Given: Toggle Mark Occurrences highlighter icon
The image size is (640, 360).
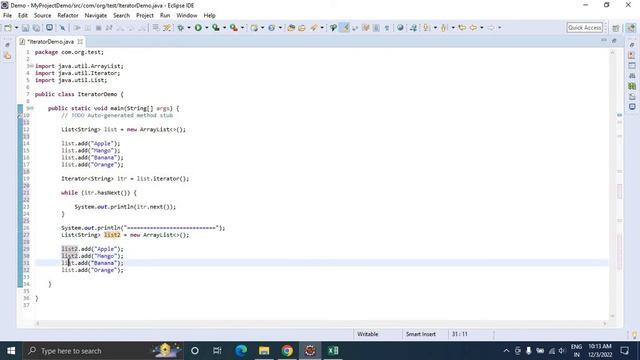Looking at the screenshot, I should [x=345, y=28].
